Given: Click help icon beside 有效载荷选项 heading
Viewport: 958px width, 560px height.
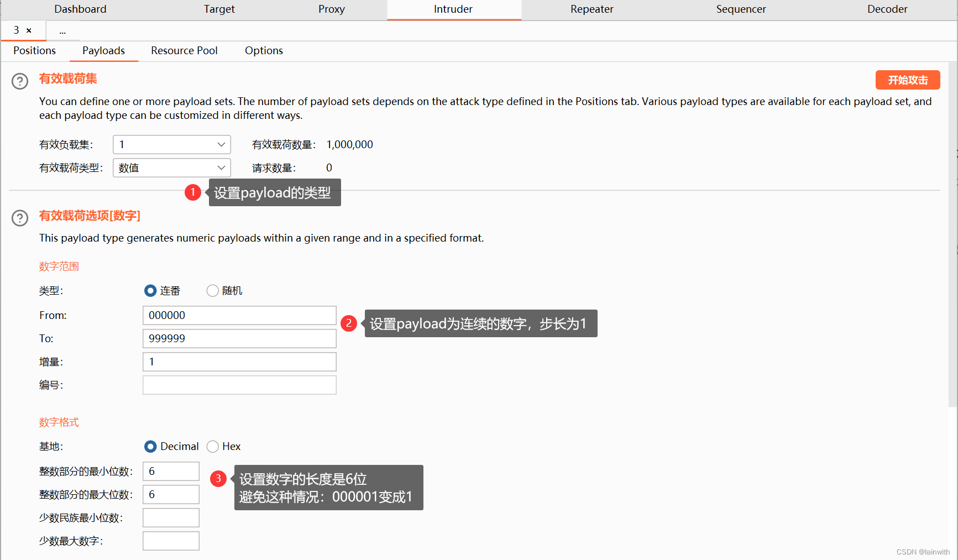Looking at the screenshot, I should (20, 218).
